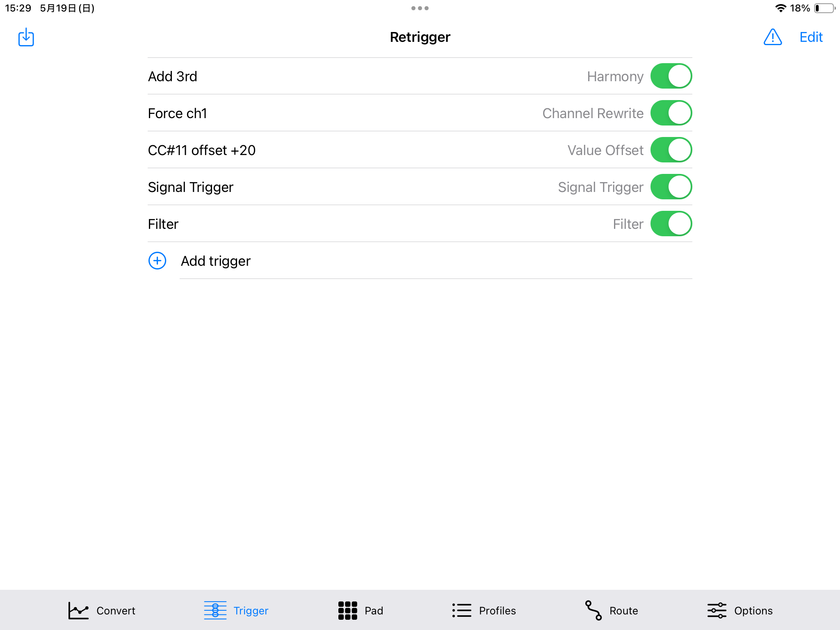Tap the blue plus circle icon
Screen dimensions: 840x630
[x=157, y=261]
